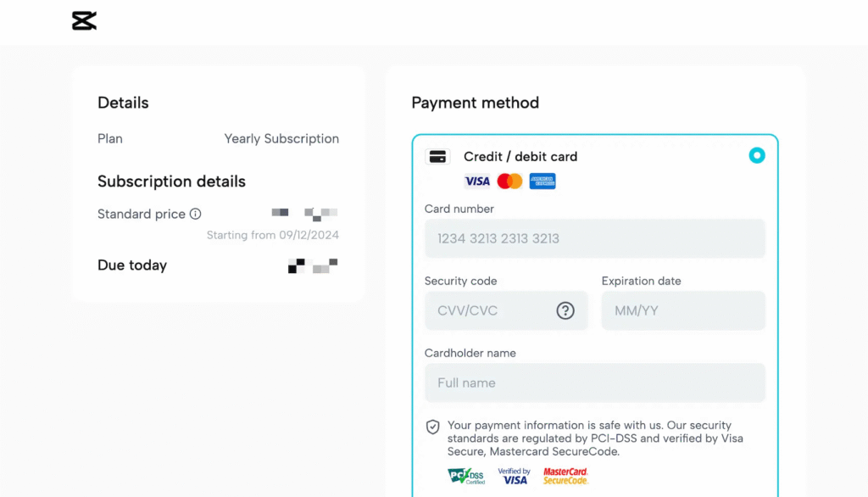
Task: Focus the Card number input field
Action: 594,238
